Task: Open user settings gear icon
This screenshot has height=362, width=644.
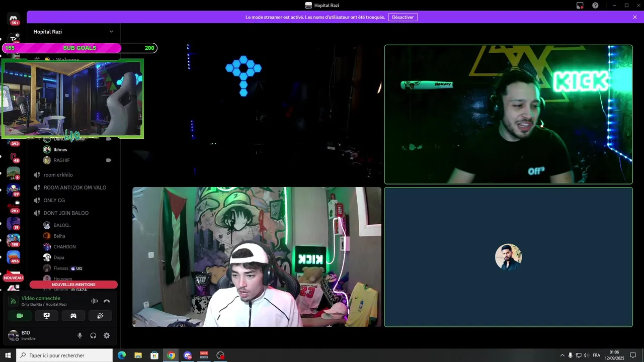Action: [107, 335]
